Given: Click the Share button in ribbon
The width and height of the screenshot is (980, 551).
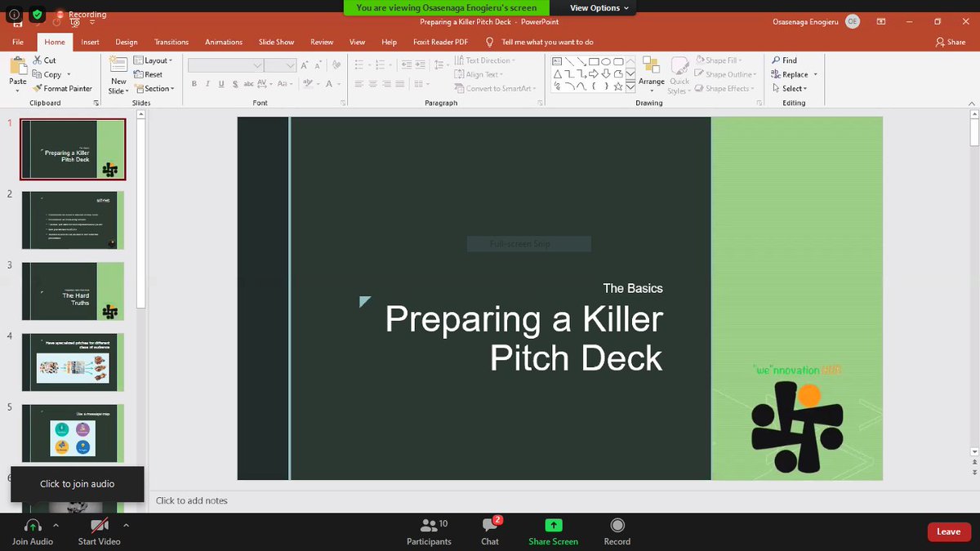Looking at the screenshot, I should tap(951, 42).
